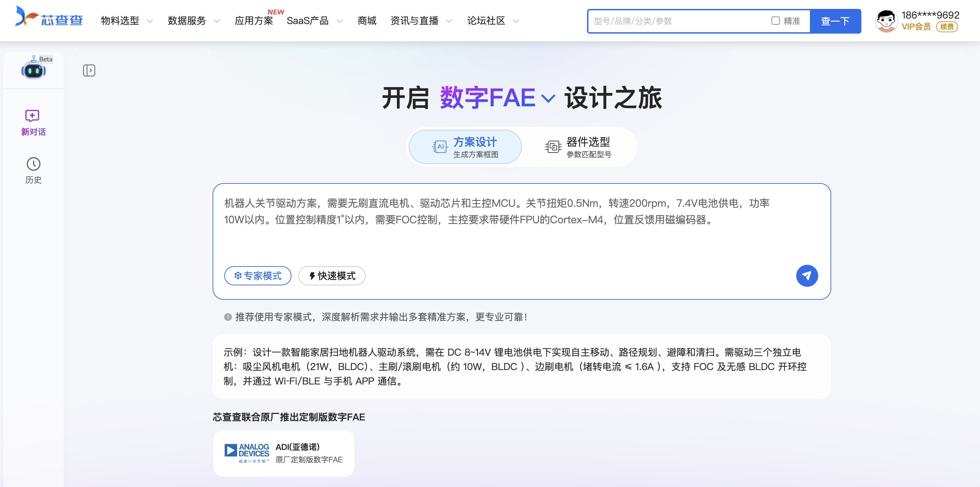
Task: Expand the 论坛社区 menu
Action: click(493, 21)
